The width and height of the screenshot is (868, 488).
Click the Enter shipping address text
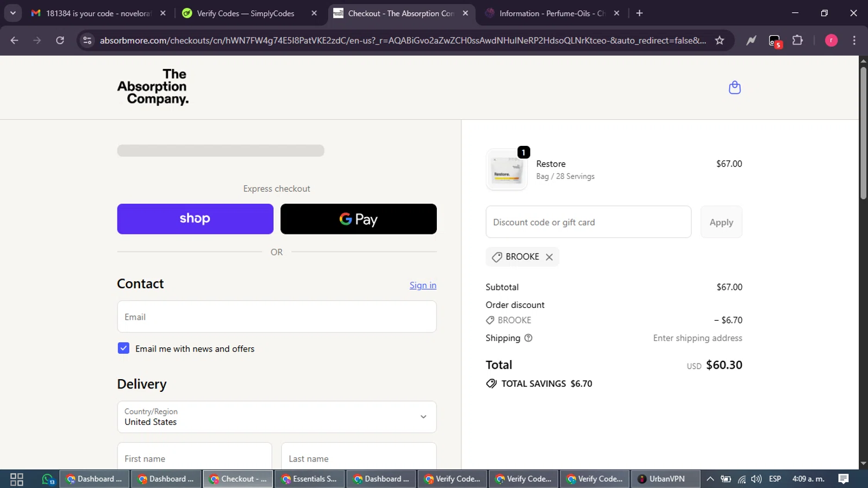(x=697, y=338)
